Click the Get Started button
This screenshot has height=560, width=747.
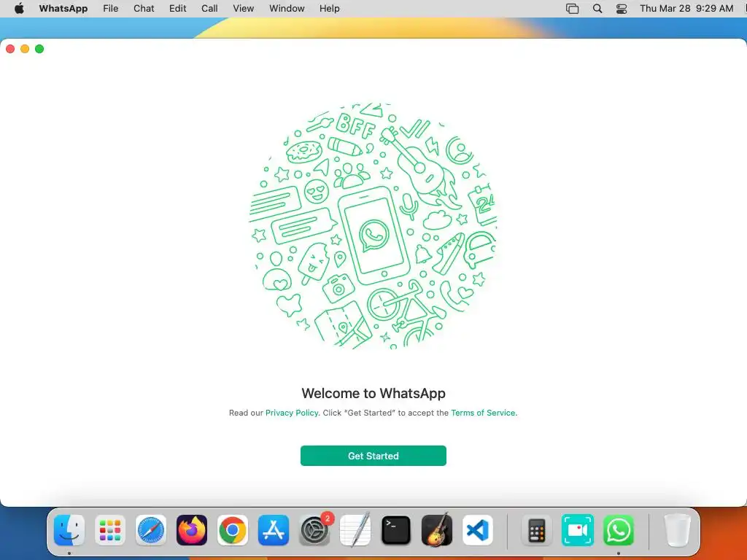pos(373,456)
